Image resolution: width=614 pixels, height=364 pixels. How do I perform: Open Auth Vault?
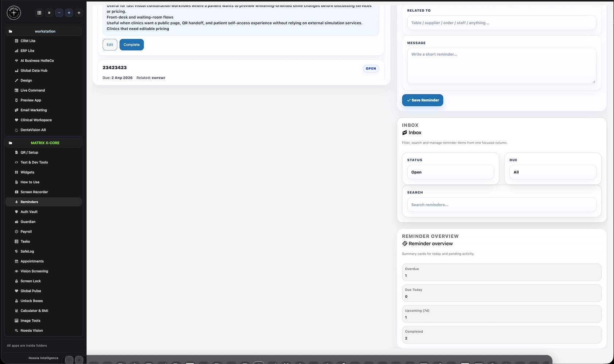[44, 212]
